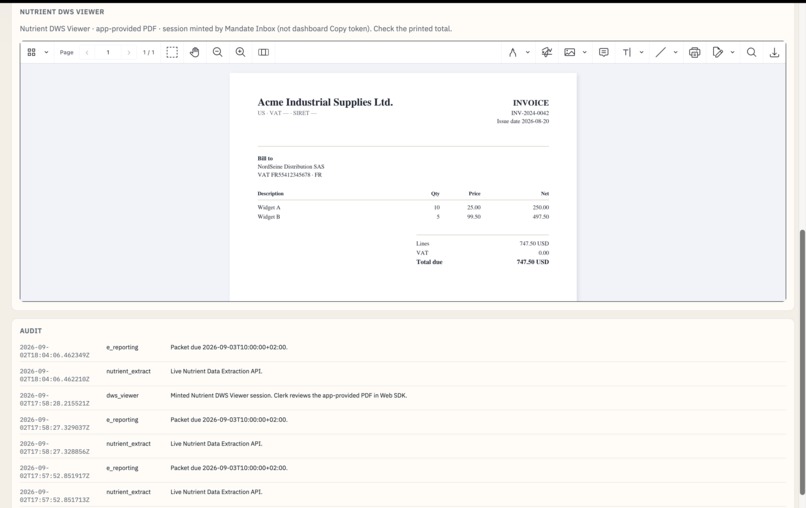This screenshot has height=508, width=806.
Task: Select the marquee zoom tool
Action: point(172,52)
